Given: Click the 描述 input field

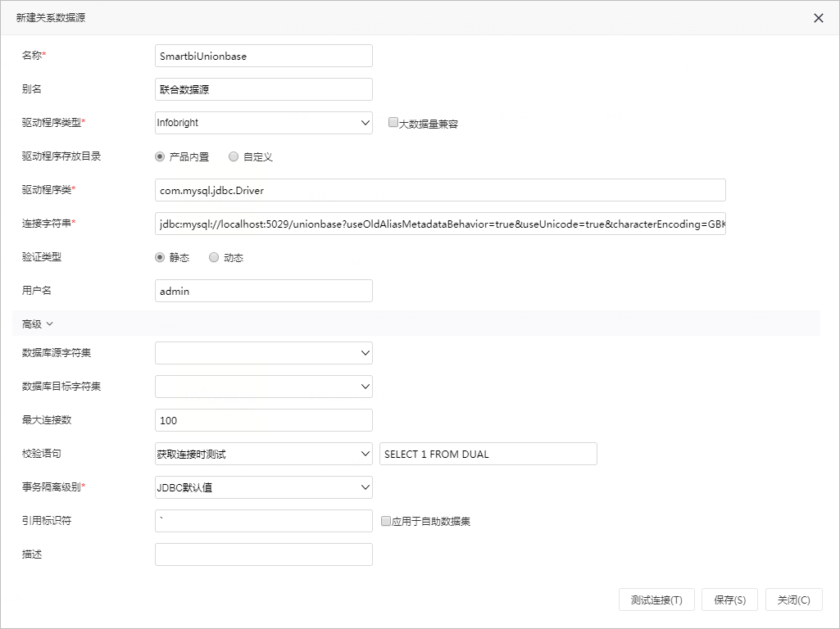Looking at the screenshot, I should click(264, 554).
